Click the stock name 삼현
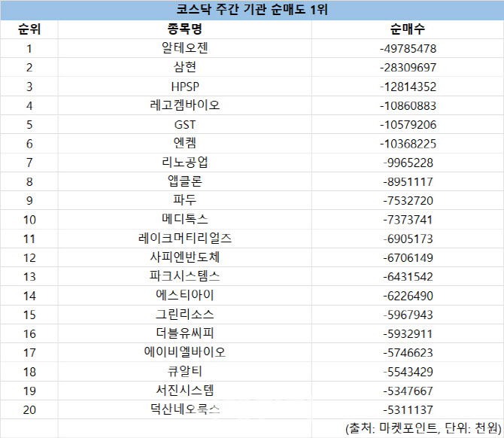The image size is (504, 438). tap(185, 67)
